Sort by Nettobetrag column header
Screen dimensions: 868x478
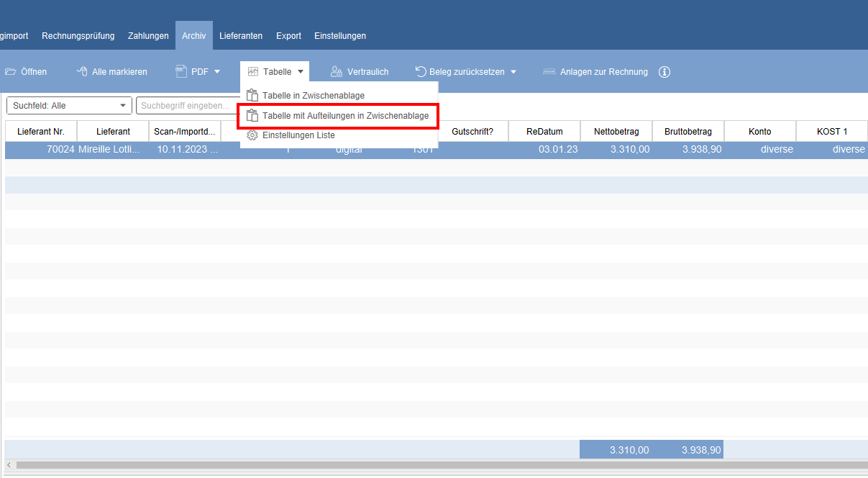(616, 132)
